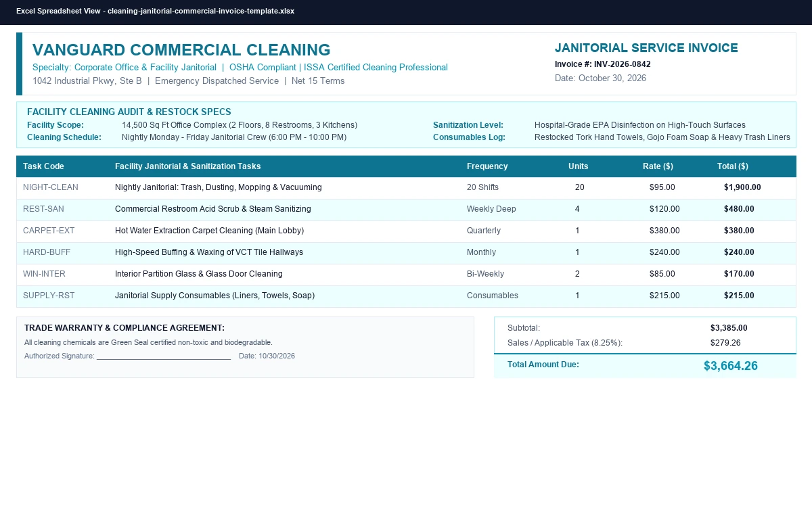The width and height of the screenshot is (812, 514).
Task: Click the HARD-BUFF task code cell
Action: click(x=47, y=252)
